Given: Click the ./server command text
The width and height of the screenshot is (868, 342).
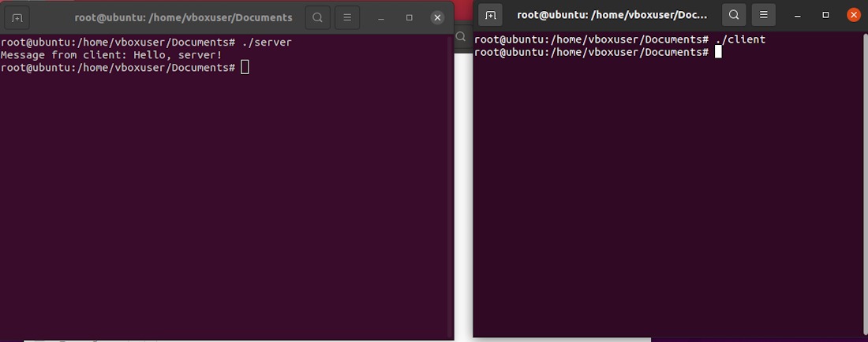Looking at the screenshot, I should (267, 43).
